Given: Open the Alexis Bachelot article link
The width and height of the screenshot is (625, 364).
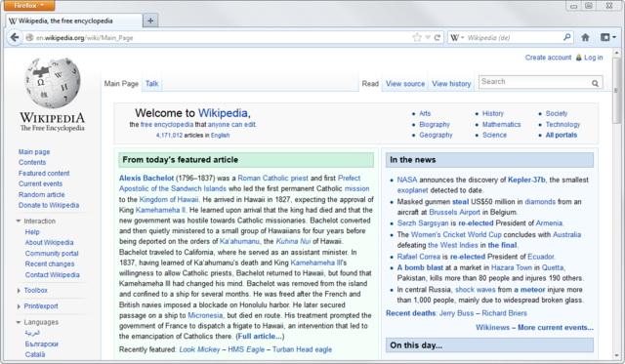Looking at the screenshot, I should tap(146, 178).
